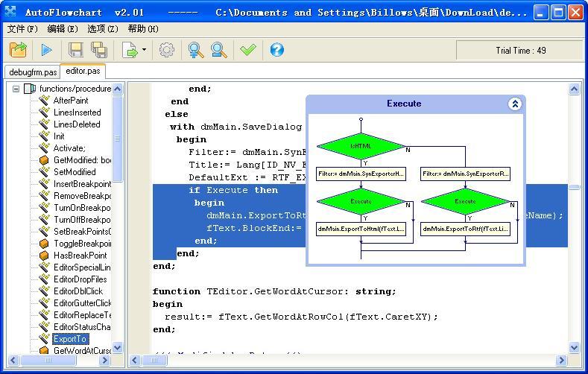Screen dimensions: 588x374
Task: Open the 选项(Z) menu
Action: pyautogui.click(x=103, y=29)
